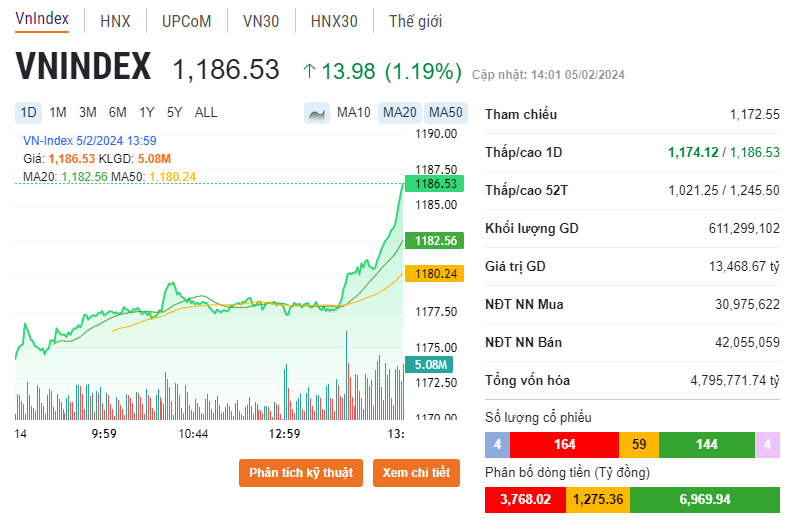This screenshot has height=524, width=804.
Task: Open the HNX30 tab
Action: (333, 21)
